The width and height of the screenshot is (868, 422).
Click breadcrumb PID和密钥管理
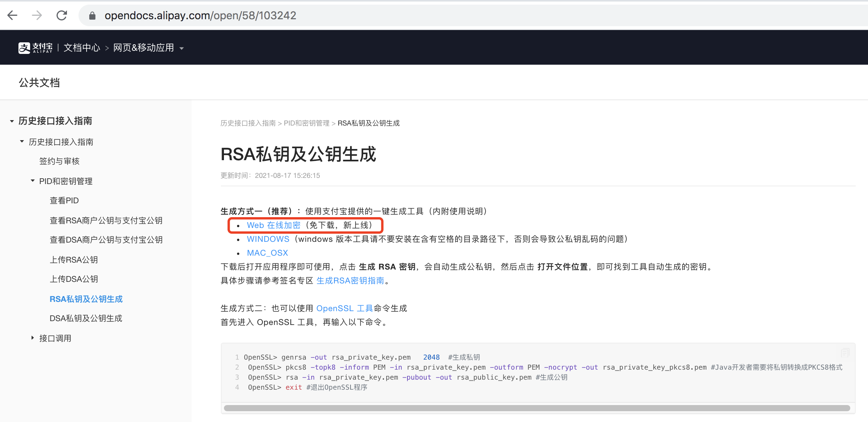[307, 123]
